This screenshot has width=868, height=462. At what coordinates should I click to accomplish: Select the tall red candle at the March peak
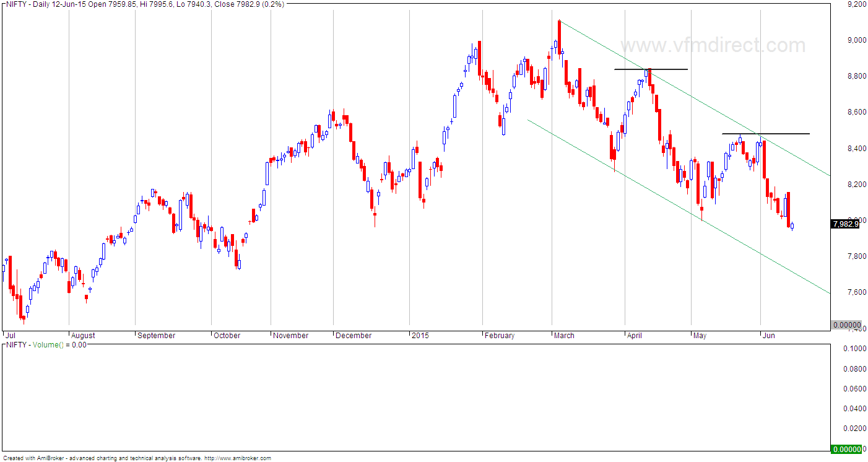[x=560, y=37]
